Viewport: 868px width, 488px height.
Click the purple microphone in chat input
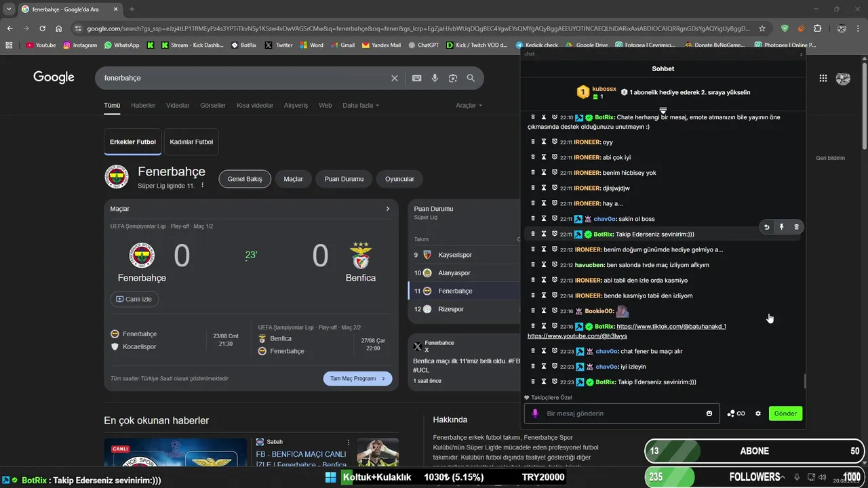(x=535, y=413)
